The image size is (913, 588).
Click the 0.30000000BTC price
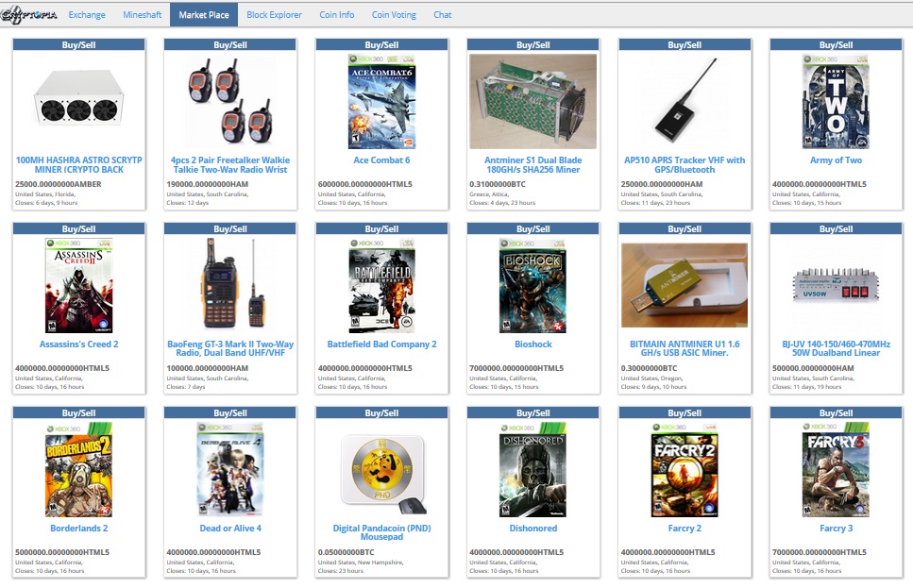[x=650, y=368]
